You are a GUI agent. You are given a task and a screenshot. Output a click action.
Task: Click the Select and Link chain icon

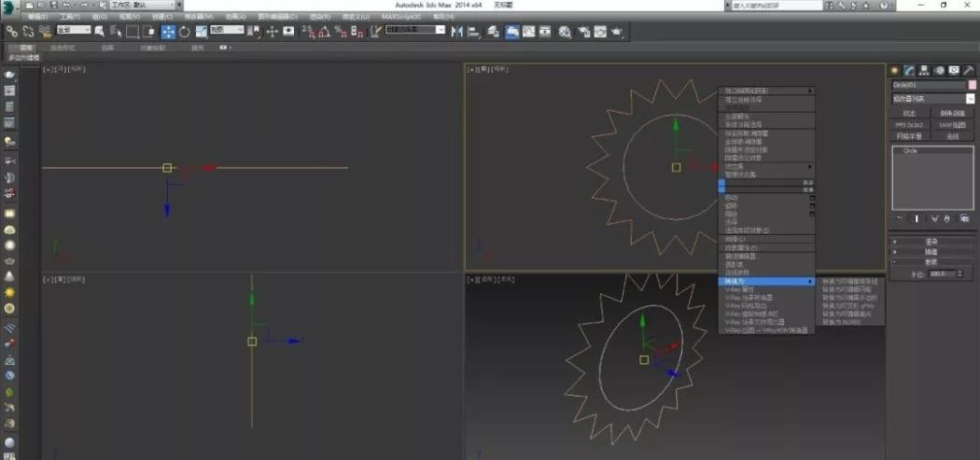[12, 31]
